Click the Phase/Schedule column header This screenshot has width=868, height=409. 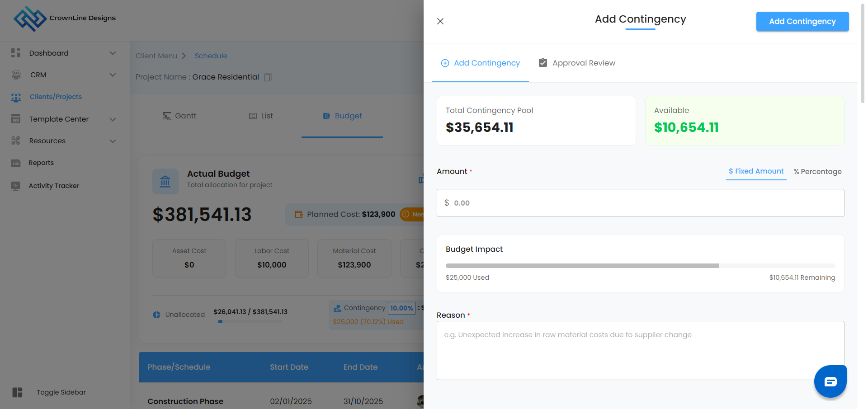point(179,367)
